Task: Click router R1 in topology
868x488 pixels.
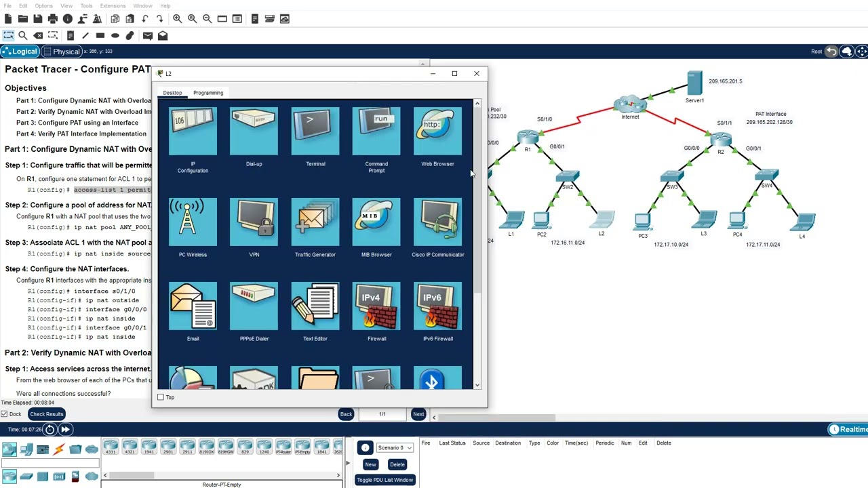Action: [x=528, y=138]
